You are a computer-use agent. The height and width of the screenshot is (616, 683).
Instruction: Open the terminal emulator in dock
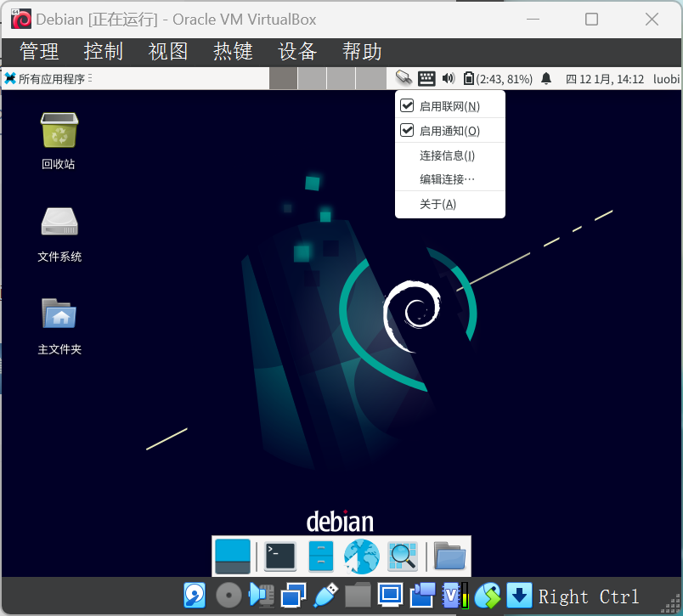click(279, 557)
